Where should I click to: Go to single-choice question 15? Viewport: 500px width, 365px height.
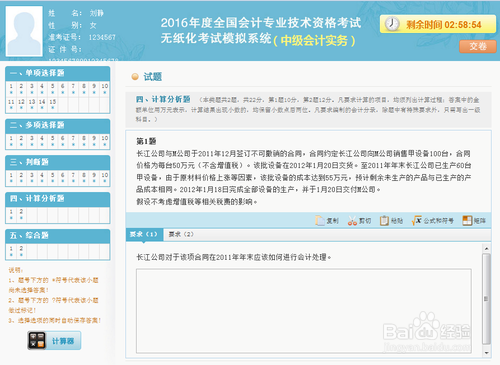coord(53,104)
